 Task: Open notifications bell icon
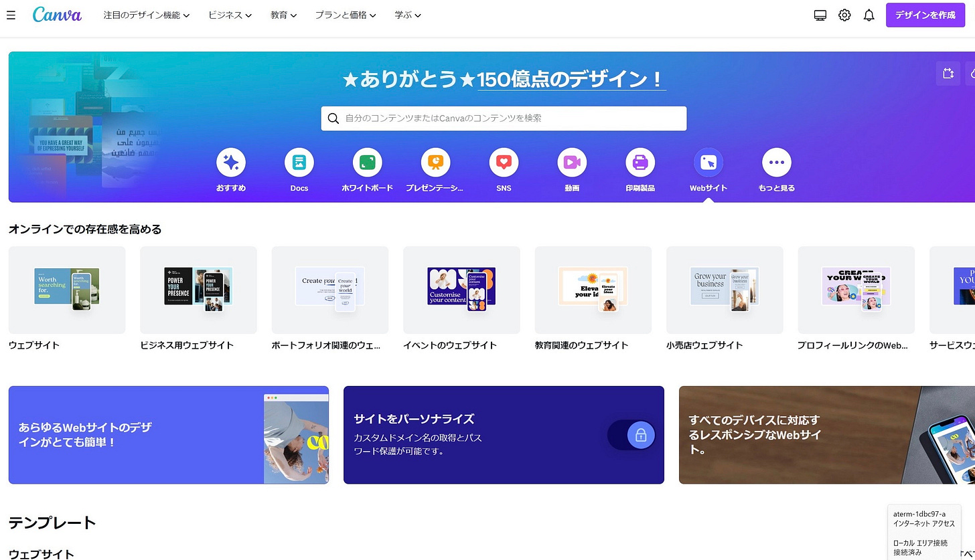tap(869, 15)
